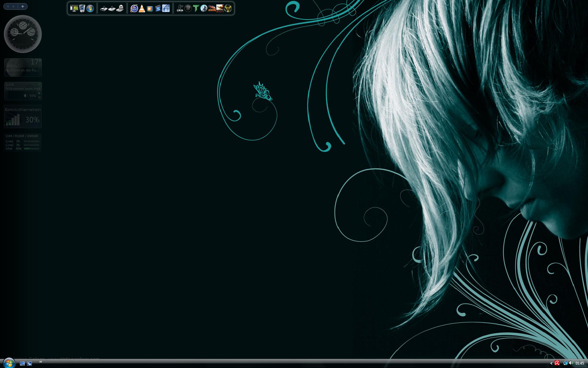Toggle mute on the radio gadget speaker
588x368 pixels.
point(26,96)
